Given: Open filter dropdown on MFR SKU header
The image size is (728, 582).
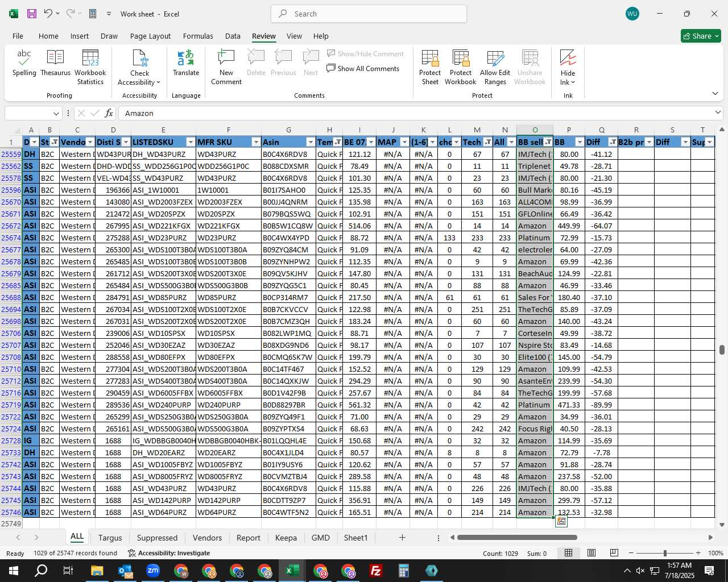Looking at the screenshot, I should (256, 142).
